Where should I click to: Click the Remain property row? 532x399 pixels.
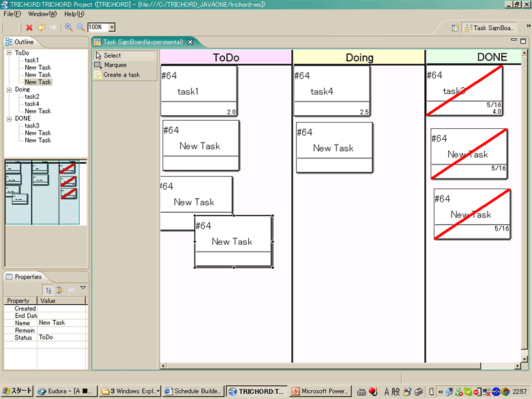point(46,331)
